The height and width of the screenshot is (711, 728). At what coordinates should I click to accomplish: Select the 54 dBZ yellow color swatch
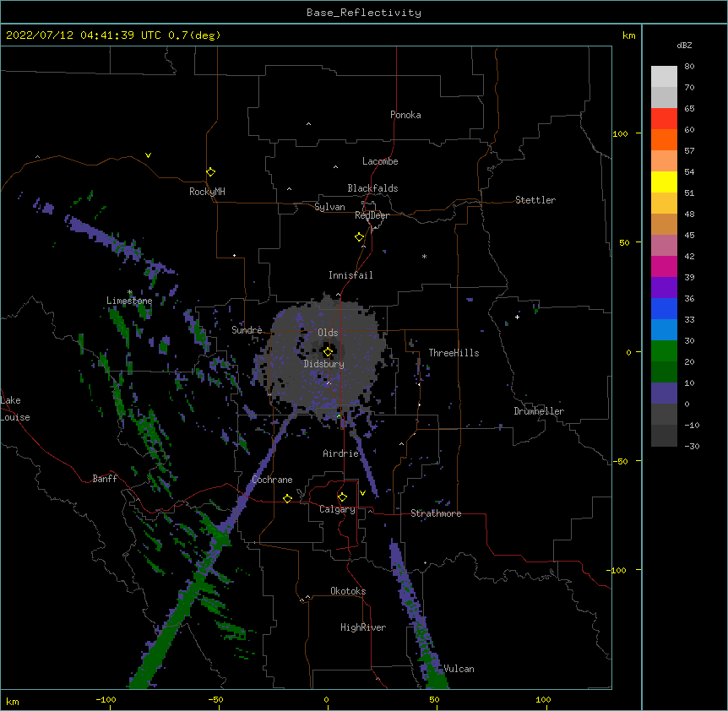coord(664,182)
